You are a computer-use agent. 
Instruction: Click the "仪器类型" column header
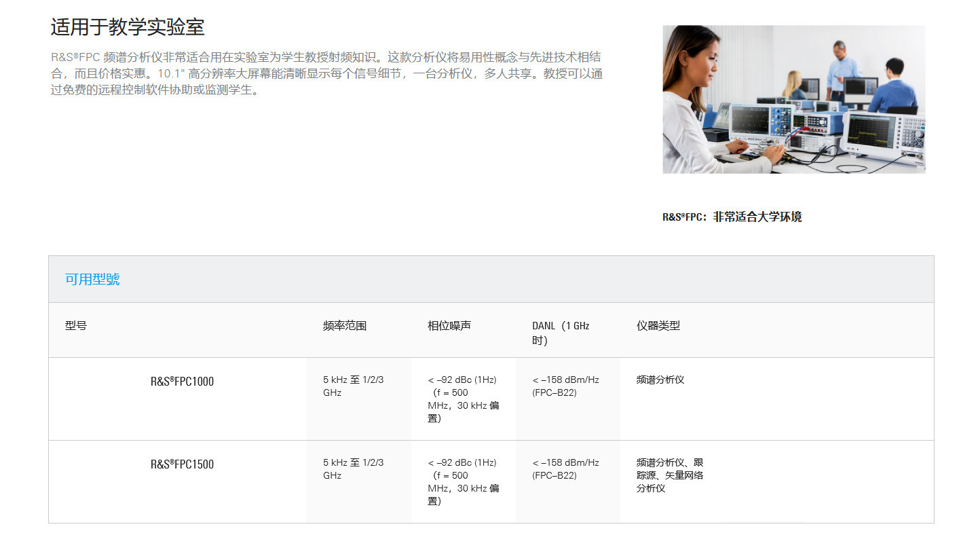click(658, 326)
